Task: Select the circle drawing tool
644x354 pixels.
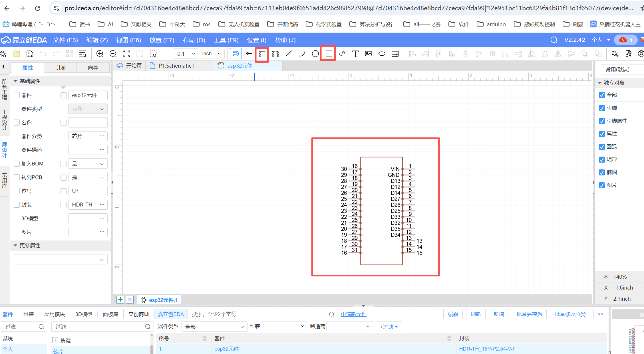Action: click(x=315, y=54)
